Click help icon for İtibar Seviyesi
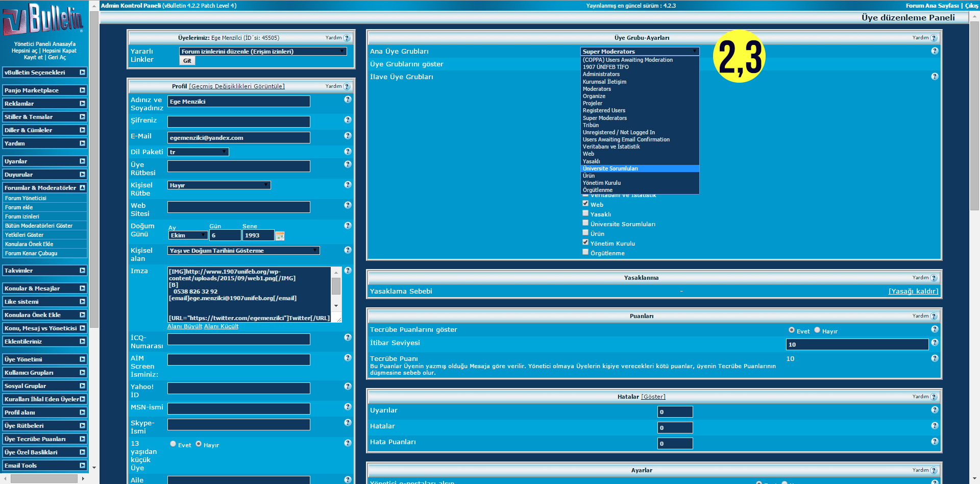Viewport: 980px width, 484px height. (x=935, y=343)
